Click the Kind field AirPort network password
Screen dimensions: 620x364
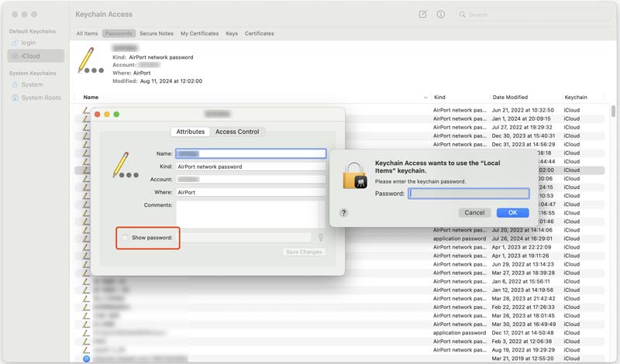(x=251, y=167)
